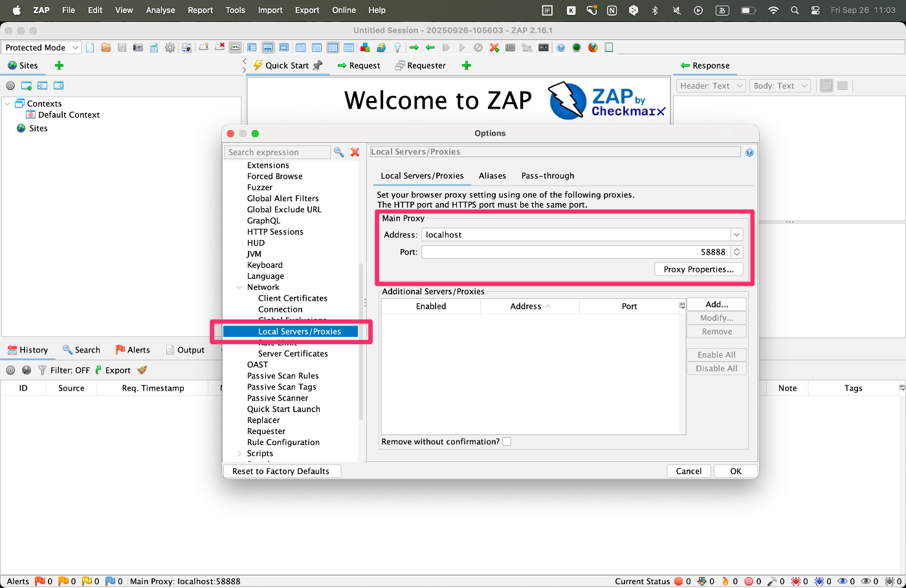
Task: Click the Firefox browser launch icon
Action: coord(593,47)
